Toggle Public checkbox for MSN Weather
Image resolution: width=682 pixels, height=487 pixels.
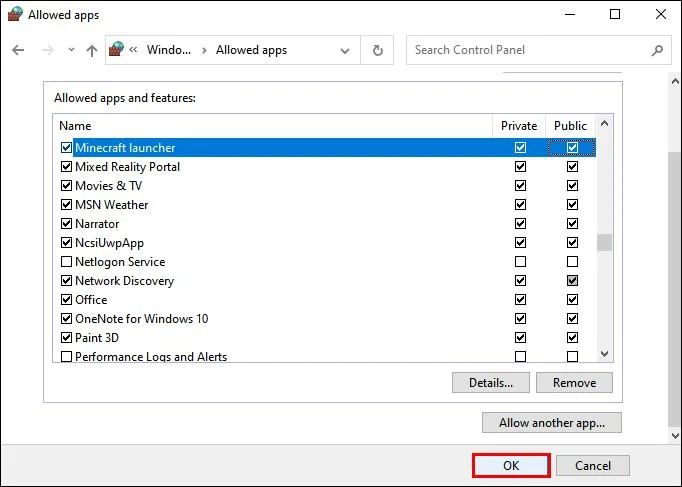(572, 204)
